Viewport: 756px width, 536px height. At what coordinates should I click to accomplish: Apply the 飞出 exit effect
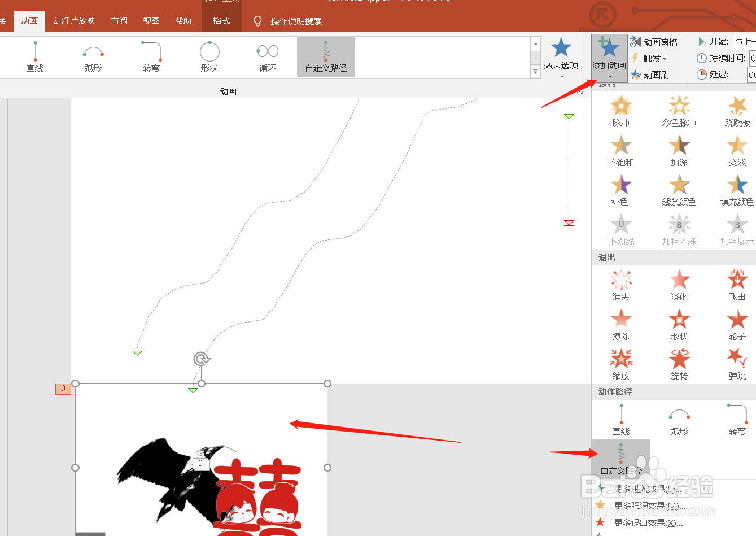coord(737,285)
